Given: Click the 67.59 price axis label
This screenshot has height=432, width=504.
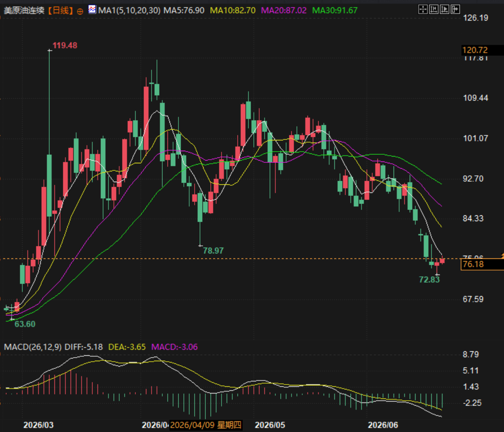Looking at the screenshot, I should [x=473, y=300].
